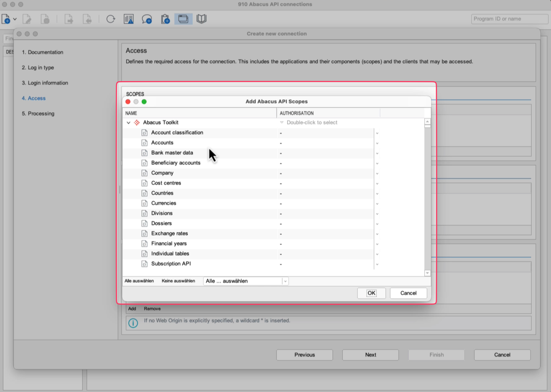Open the book documentation toolbar icon
This screenshot has height=392, width=551.
[201, 19]
